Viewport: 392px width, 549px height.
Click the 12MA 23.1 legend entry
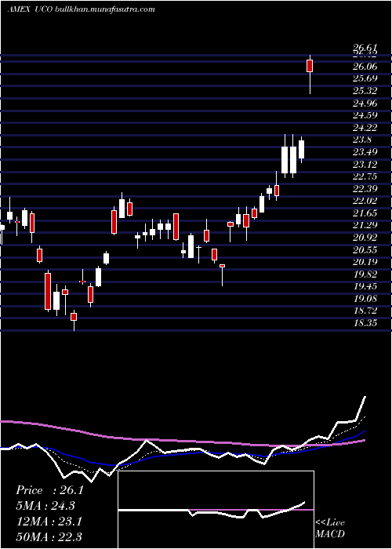tap(49, 522)
